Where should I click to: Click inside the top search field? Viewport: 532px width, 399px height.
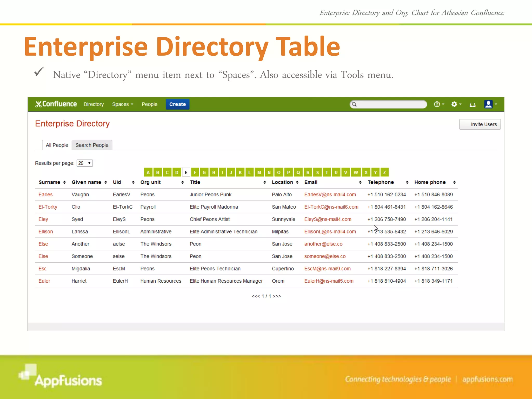click(388, 104)
